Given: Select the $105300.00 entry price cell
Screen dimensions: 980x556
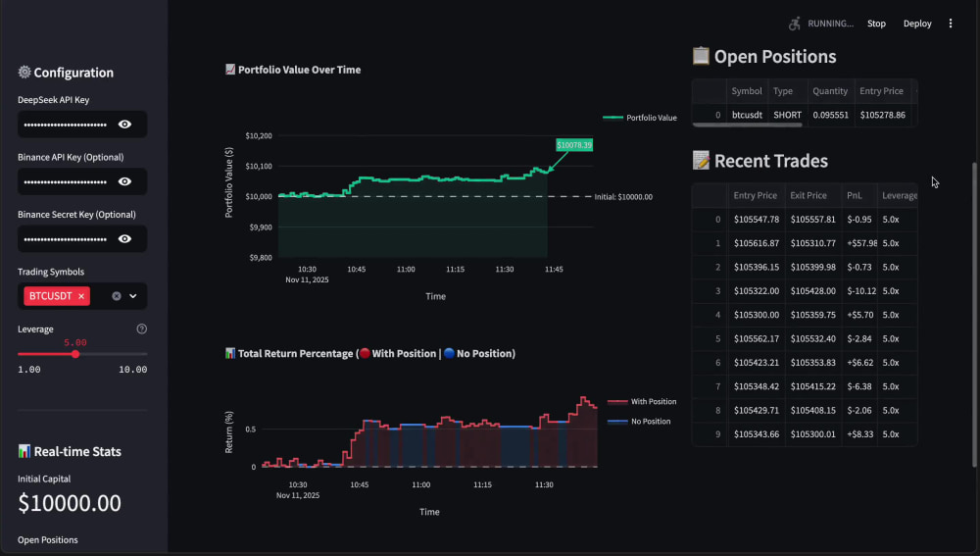Looking at the screenshot, I should pos(757,315).
